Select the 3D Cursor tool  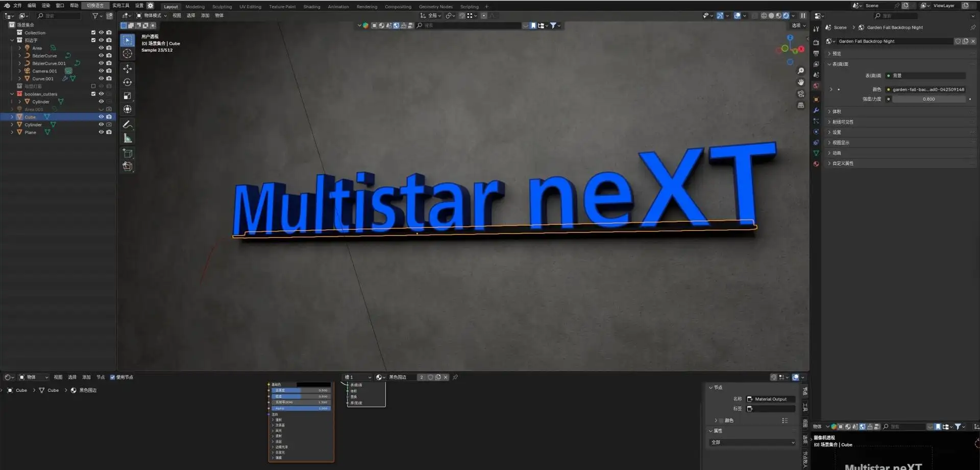click(x=128, y=54)
